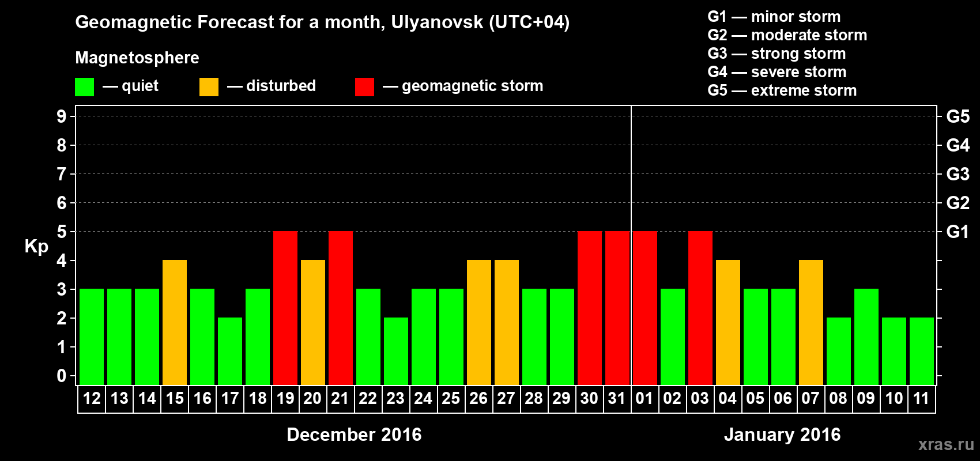Select the green bar for December 17
This screenshot has width=980, height=461.
click(x=230, y=351)
